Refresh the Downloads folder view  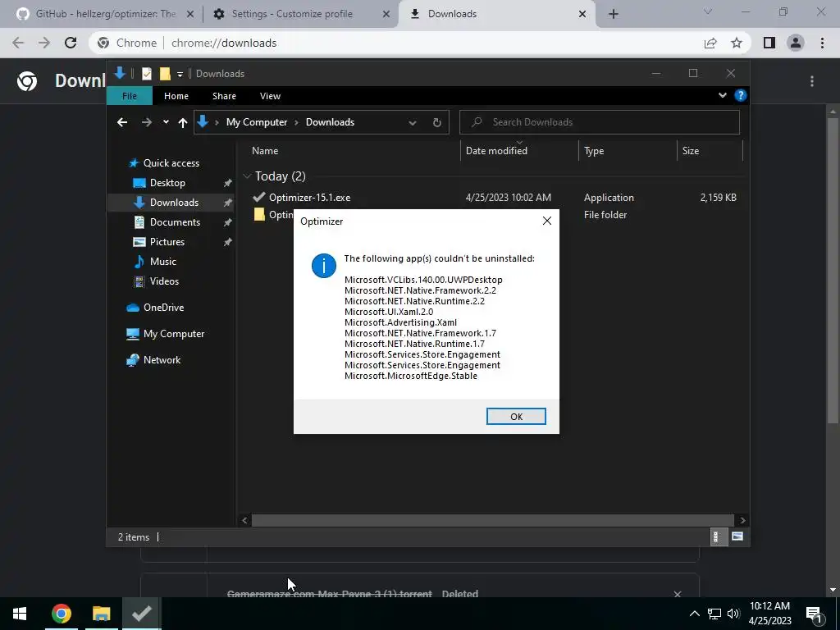(436, 123)
